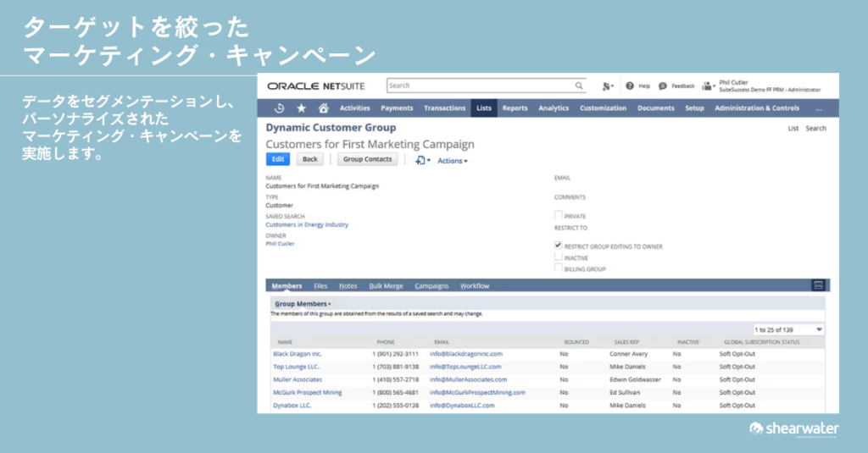Expand the Group Members dropdown

(x=303, y=304)
